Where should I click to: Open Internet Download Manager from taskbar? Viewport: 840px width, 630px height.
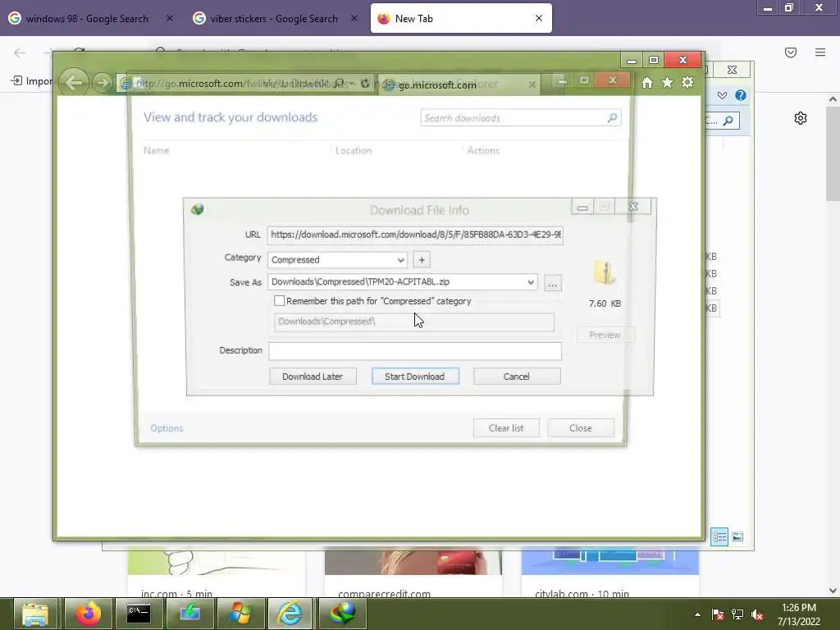[x=342, y=614]
